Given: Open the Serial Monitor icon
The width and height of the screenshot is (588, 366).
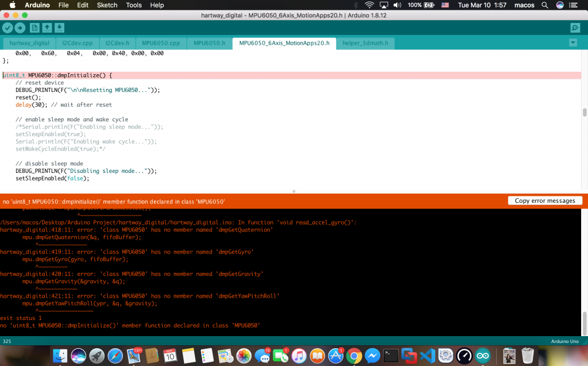Looking at the screenshot, I should point(575,28).
